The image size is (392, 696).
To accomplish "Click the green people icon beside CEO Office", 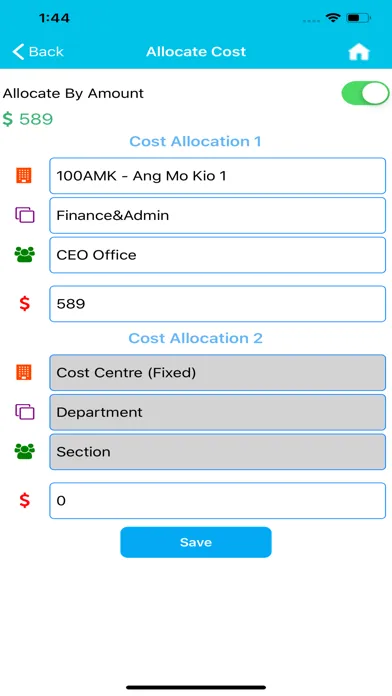I will [x=24, y=254].
